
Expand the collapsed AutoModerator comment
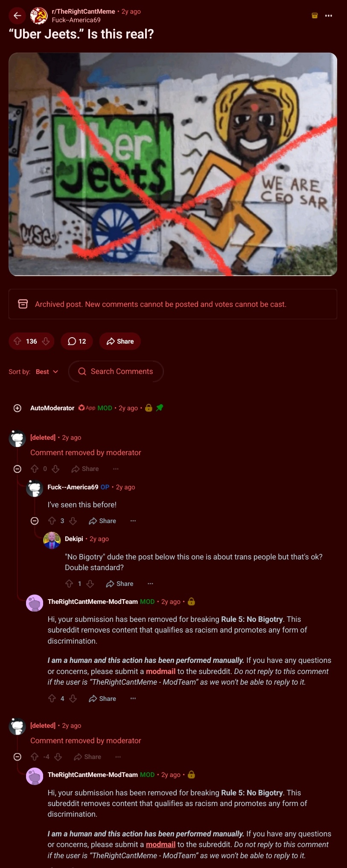pyautogui.click(x=17, y=408)
